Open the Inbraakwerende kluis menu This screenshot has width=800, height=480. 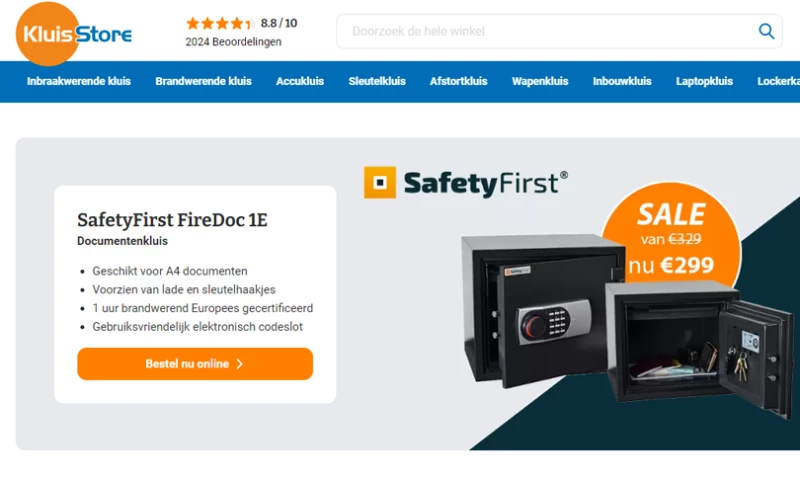click(79, 81)
